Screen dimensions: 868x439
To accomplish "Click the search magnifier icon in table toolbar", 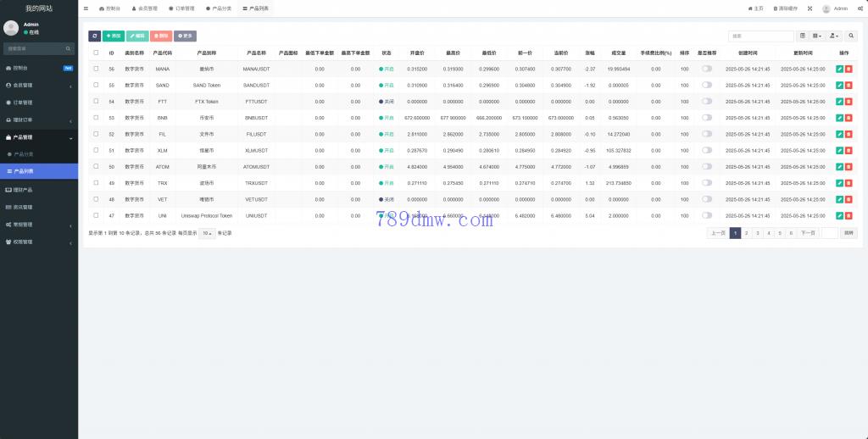I will click(851, 36).
